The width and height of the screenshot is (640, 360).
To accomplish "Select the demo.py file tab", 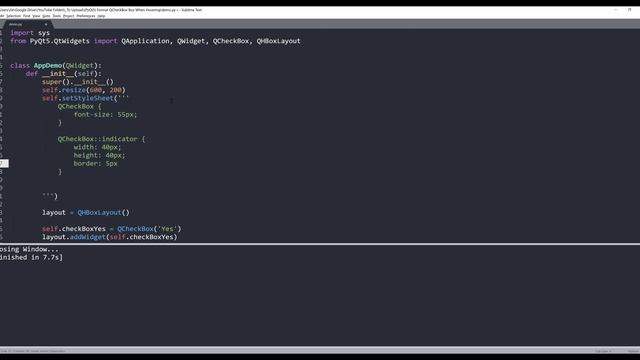I will point(27,24).
